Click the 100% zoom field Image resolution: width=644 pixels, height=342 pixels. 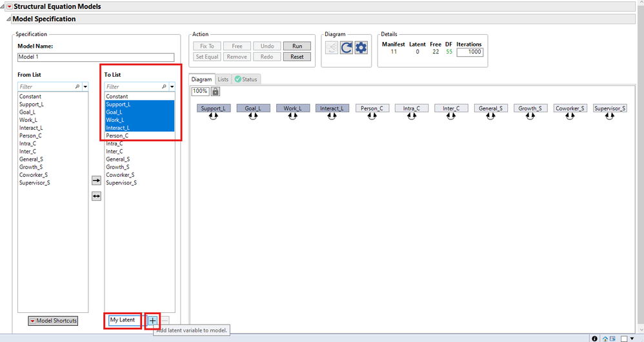tap(200, 91)
